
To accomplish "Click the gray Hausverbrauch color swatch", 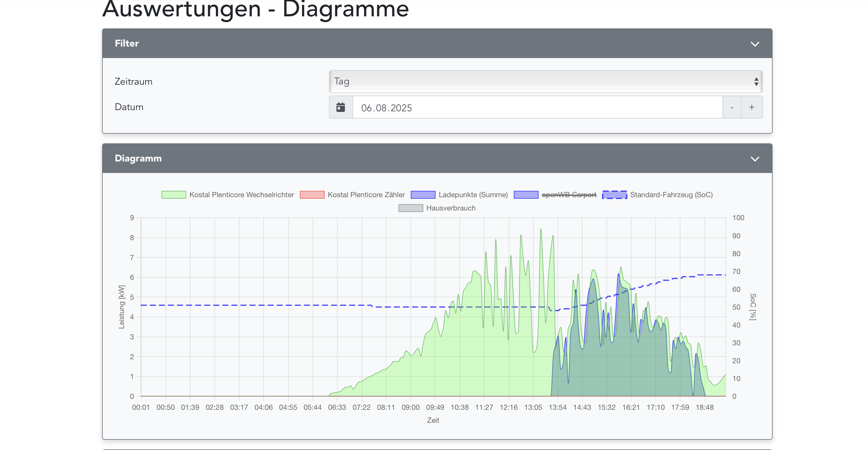I will [x=410, y=208].
